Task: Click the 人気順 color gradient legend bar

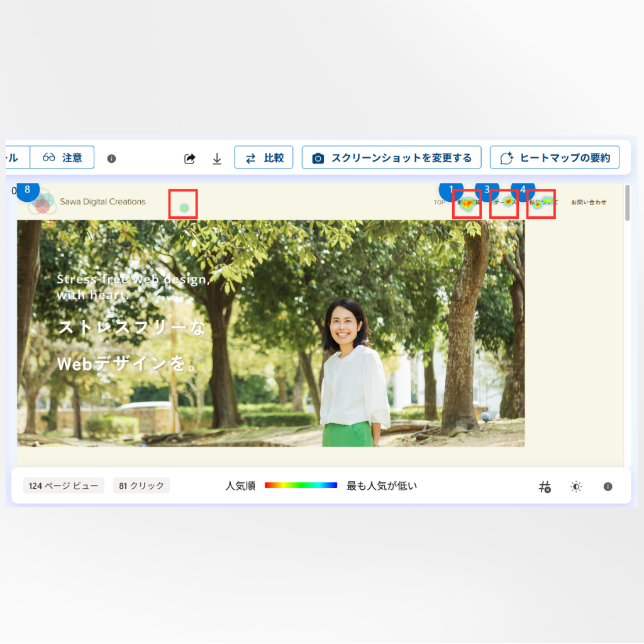Action: click(x=301, y=486)
